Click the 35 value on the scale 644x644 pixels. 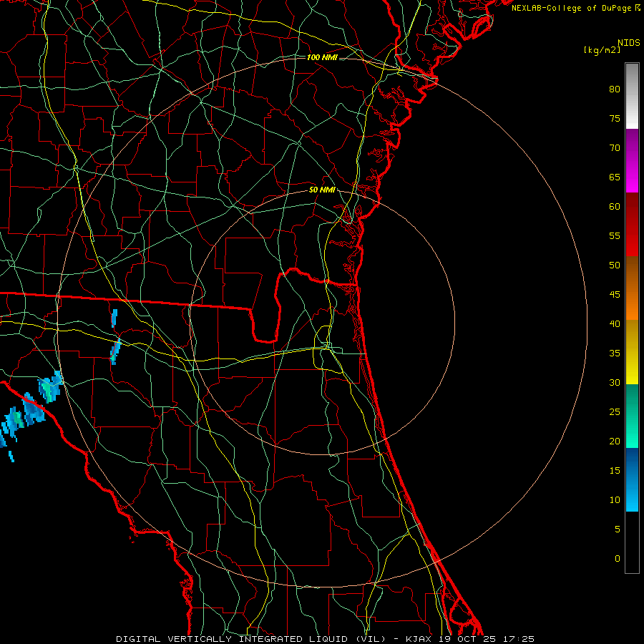615,353
